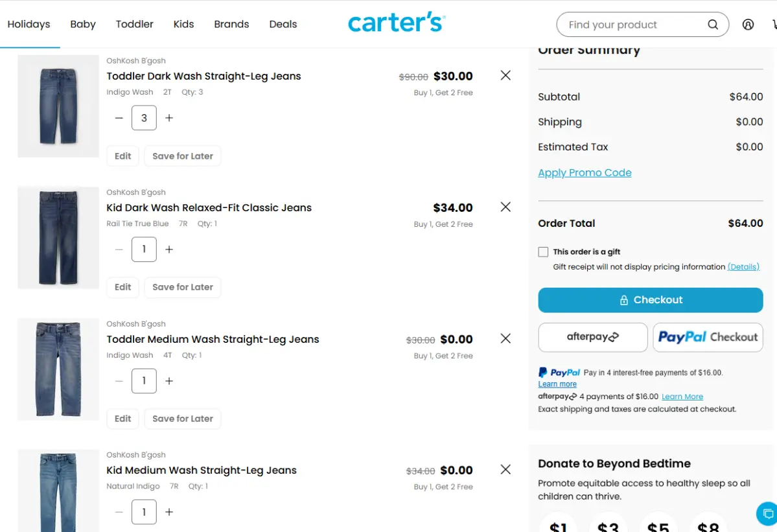Remove the Toddler Dark Wash Straight-Leg Jeans
Image resolution: width=777 pixels, height=532 pixels.
[x=505, y=75]
